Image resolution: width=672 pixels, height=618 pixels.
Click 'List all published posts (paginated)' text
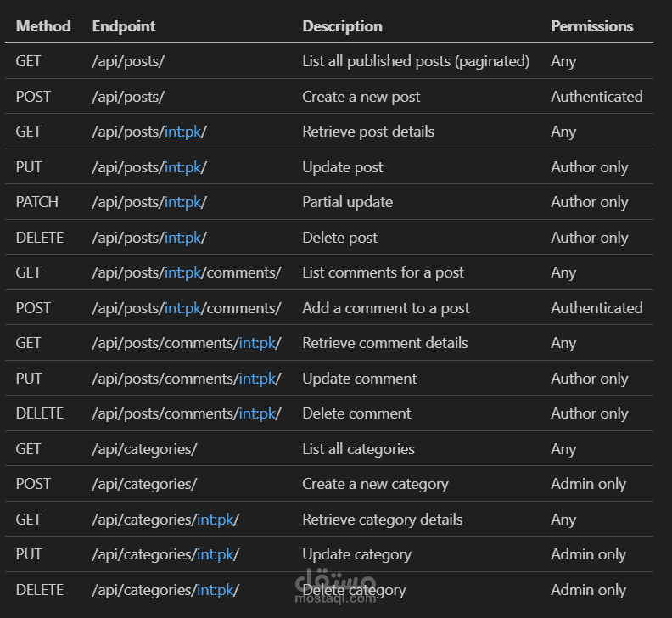coord(416,61)
